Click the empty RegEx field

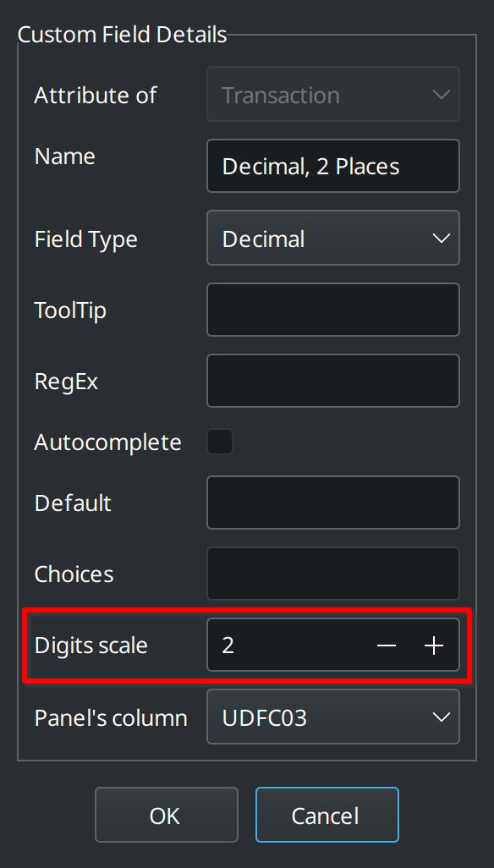click(332, 381)
